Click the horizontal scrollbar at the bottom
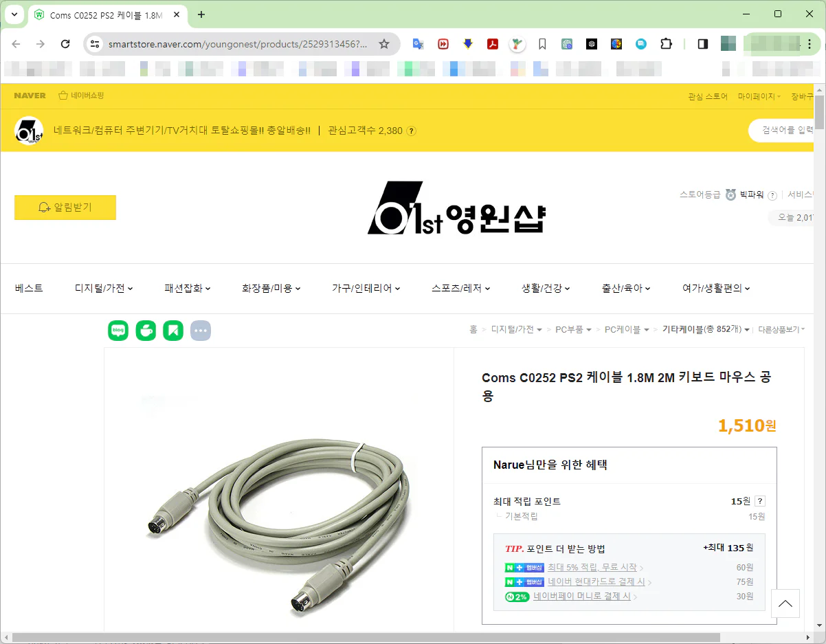The width and height of the screenshot is (826, 644). coord(366,638)
